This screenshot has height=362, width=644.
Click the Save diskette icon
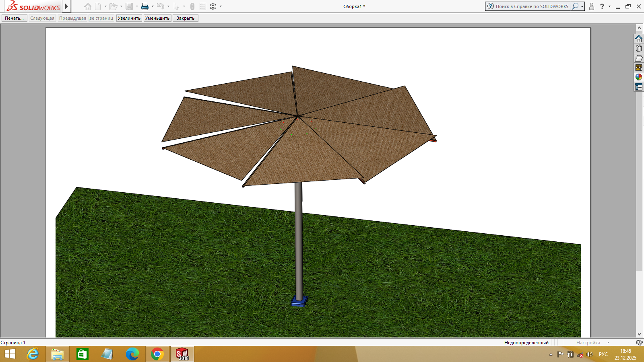click(129, 6)
